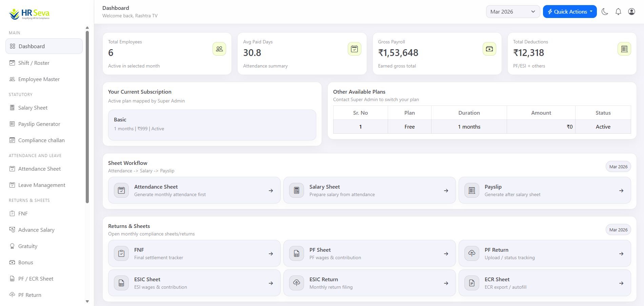Click the Compliance challan sidebar icon
The height and width of the screenshot is (306, 644).
(12, 140)
